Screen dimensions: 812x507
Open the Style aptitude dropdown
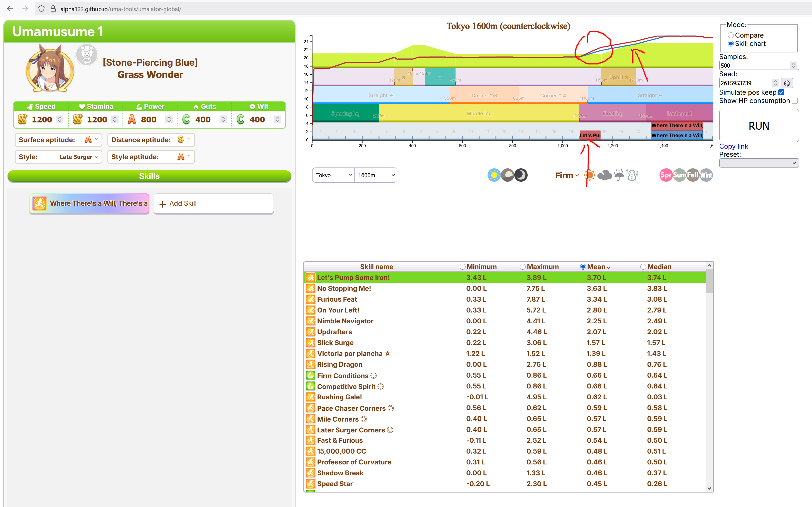point(151,157)
